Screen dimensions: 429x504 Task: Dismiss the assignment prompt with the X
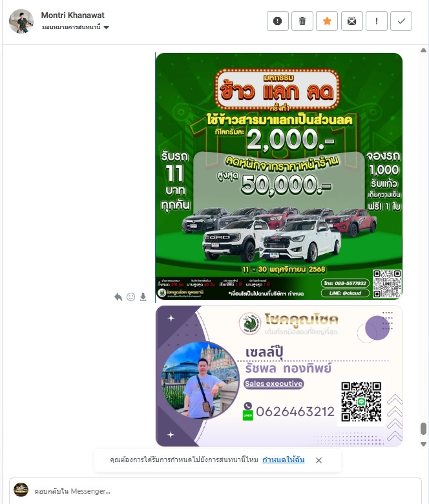point(319,460)
